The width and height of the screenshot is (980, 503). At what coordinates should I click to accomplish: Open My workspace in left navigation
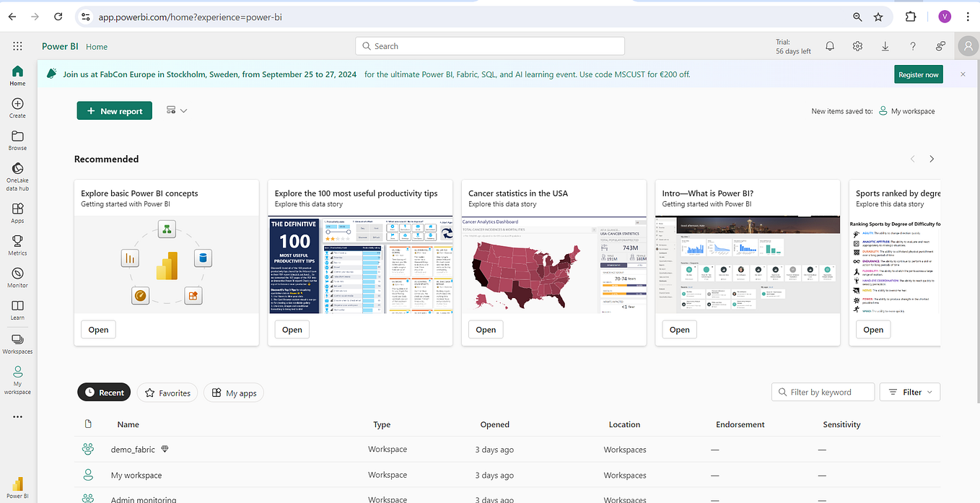[x=17, y=380]
